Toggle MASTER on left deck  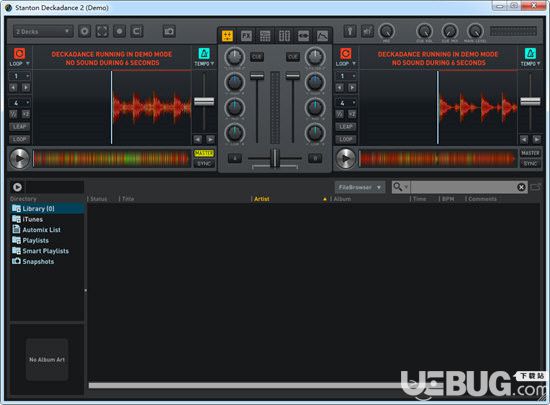pyautogui.click(x=204, y=153)
